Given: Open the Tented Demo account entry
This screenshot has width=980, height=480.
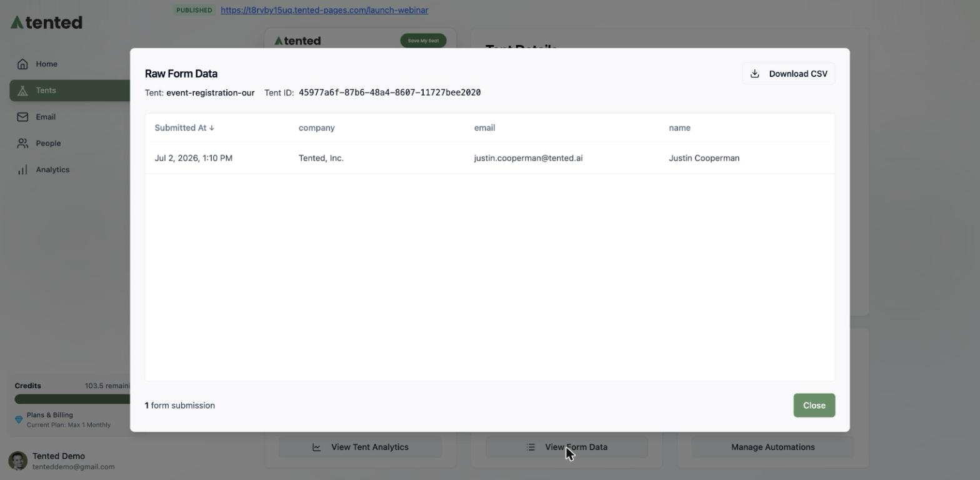Looking at the screenshot, I should tap(62, 461).
